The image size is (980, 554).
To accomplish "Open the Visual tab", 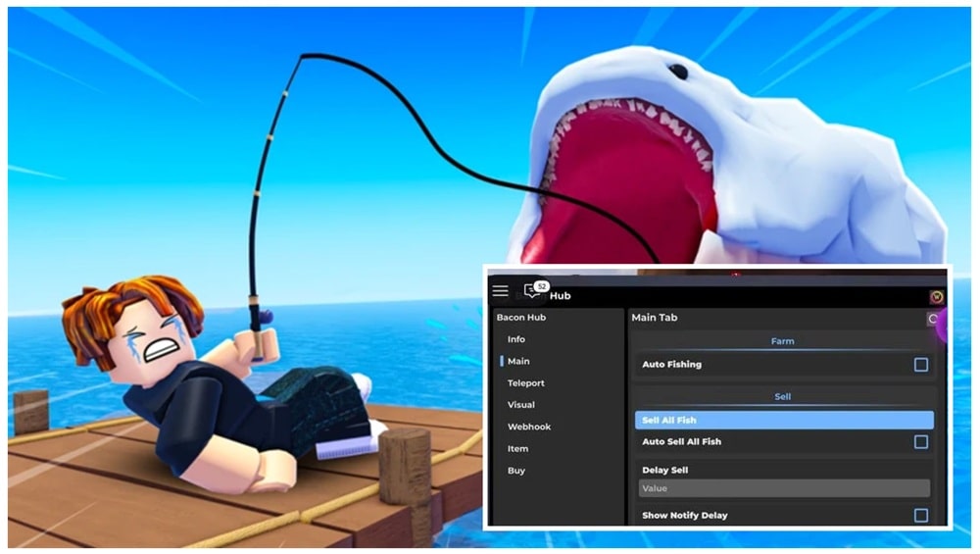I will click(521, 405).
